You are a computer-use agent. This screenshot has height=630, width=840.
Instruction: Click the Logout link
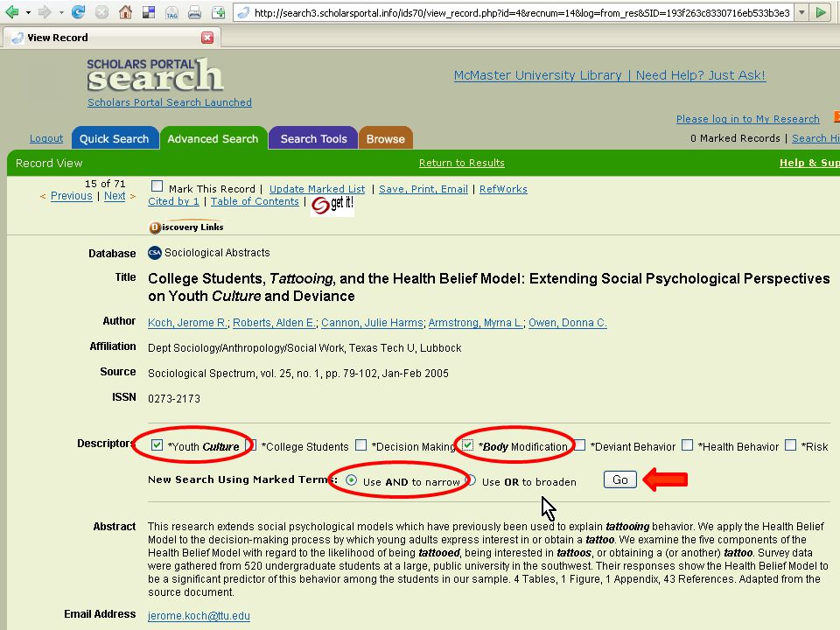46,139
